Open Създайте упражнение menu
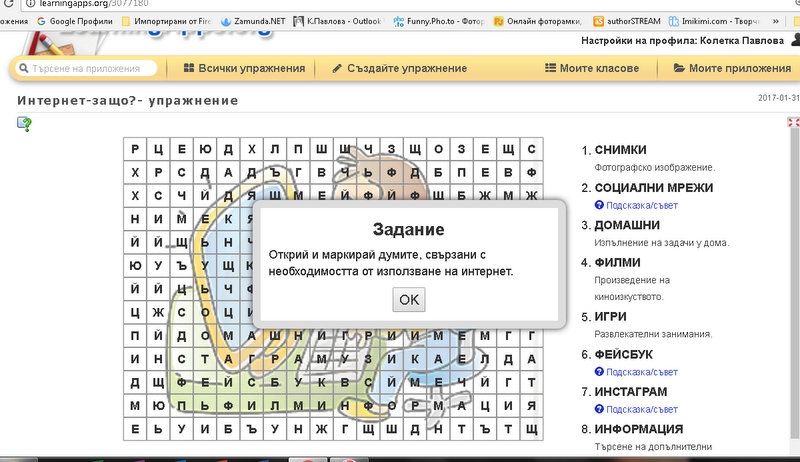This screenshot has width=800, height=462. click(399, 68)
